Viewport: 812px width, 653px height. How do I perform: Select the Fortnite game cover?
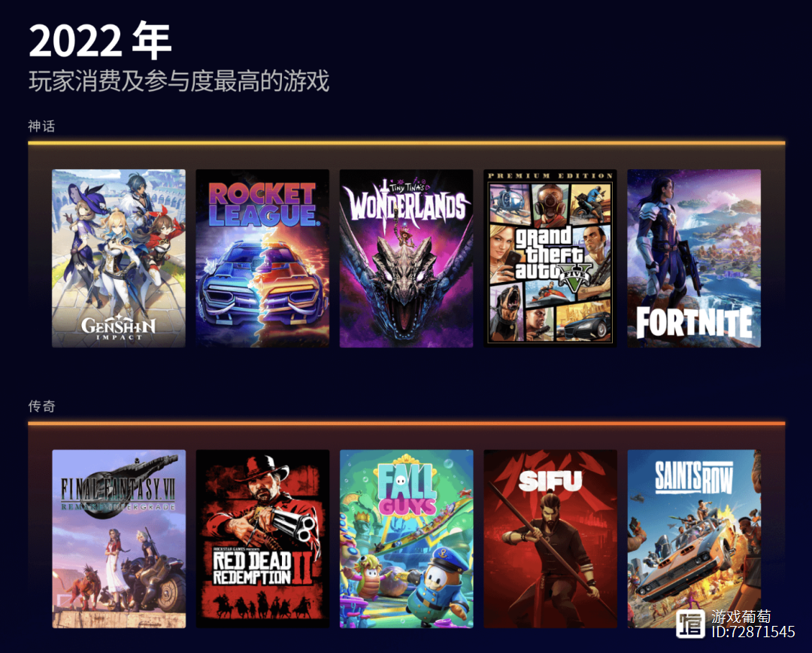point(695,258)
